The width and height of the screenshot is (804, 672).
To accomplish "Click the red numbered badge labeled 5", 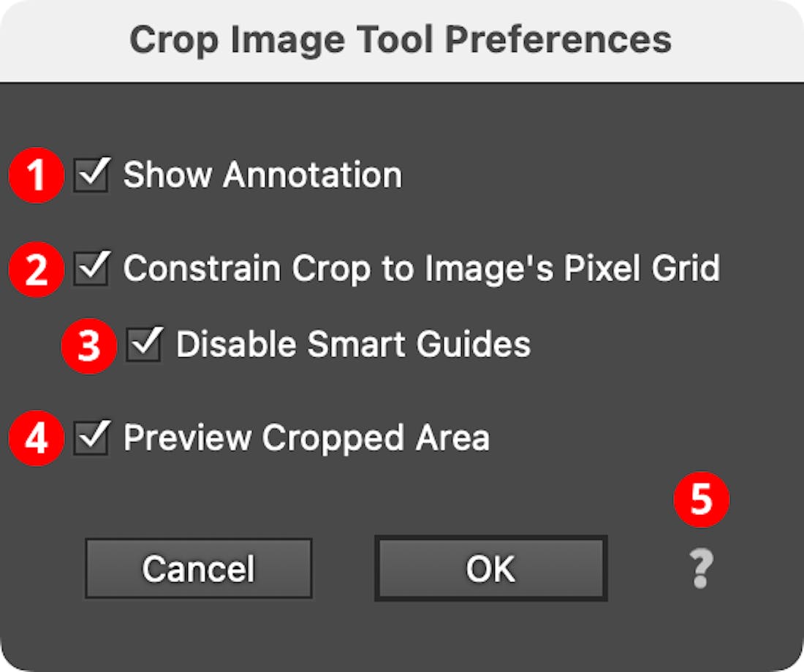I will 701,500.
